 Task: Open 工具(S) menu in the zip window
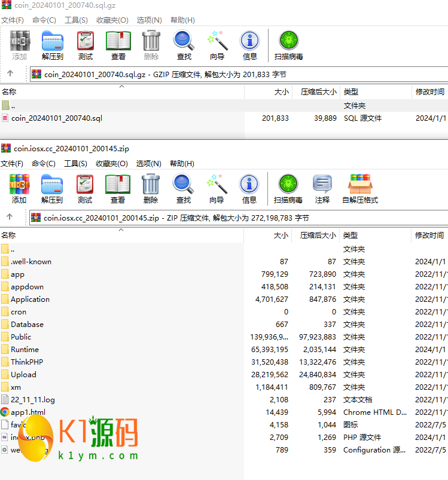[75, 164]
